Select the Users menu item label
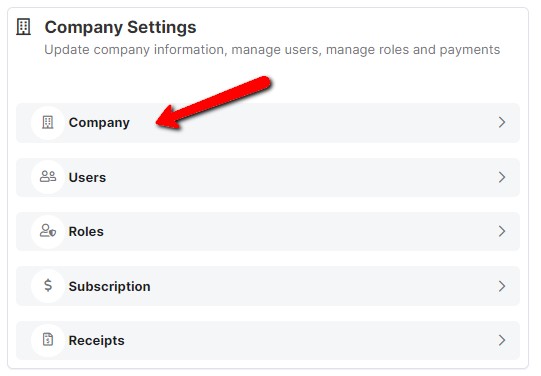541x376 pixels. (x=87, y=177)
